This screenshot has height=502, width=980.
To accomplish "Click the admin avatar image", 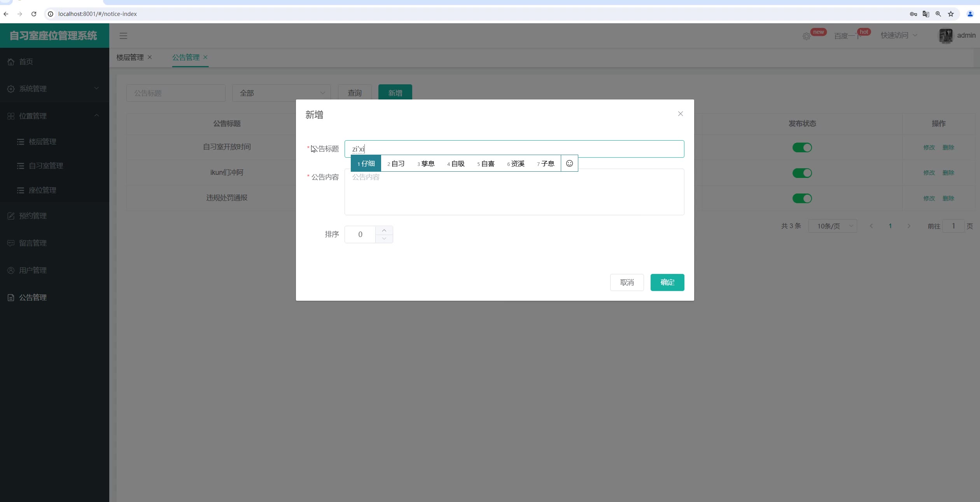I will 946,36.
